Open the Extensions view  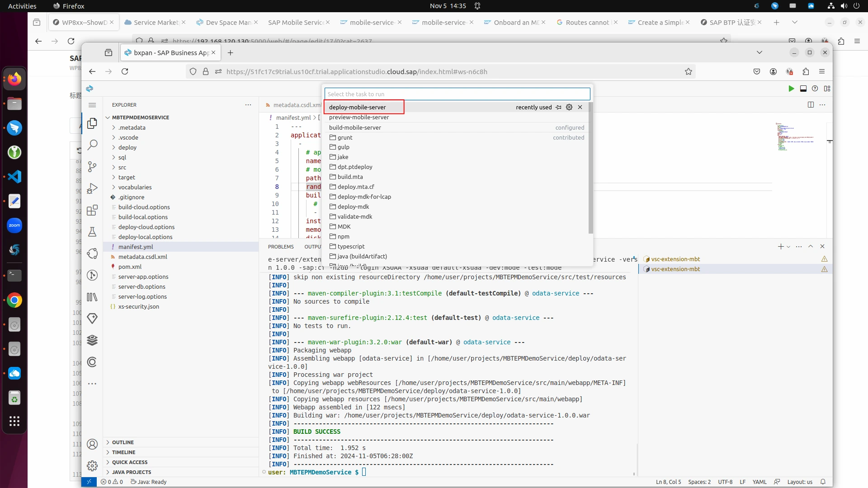click(x=92, y=210)
